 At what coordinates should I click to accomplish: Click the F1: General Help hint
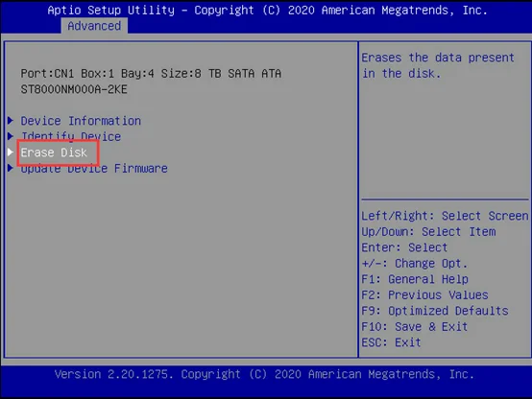[x=415, y=279]
